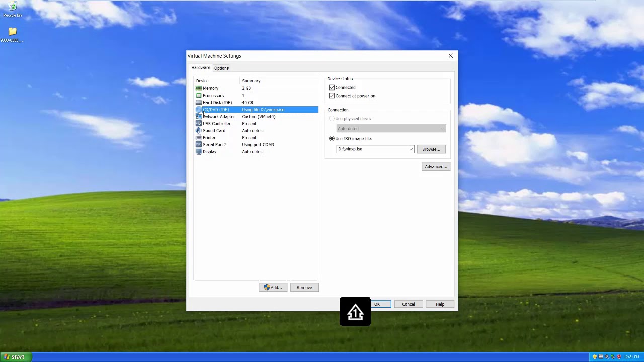Image resolution: width=644 pixels, height=362 pixels.
Task: Click the Summary column header
Action: 279,81
